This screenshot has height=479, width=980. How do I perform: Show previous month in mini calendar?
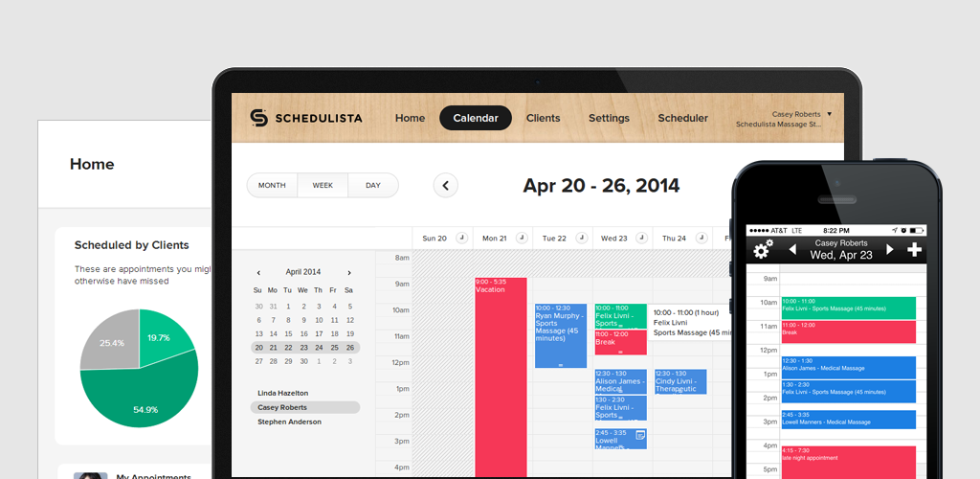tap(258, 273)
